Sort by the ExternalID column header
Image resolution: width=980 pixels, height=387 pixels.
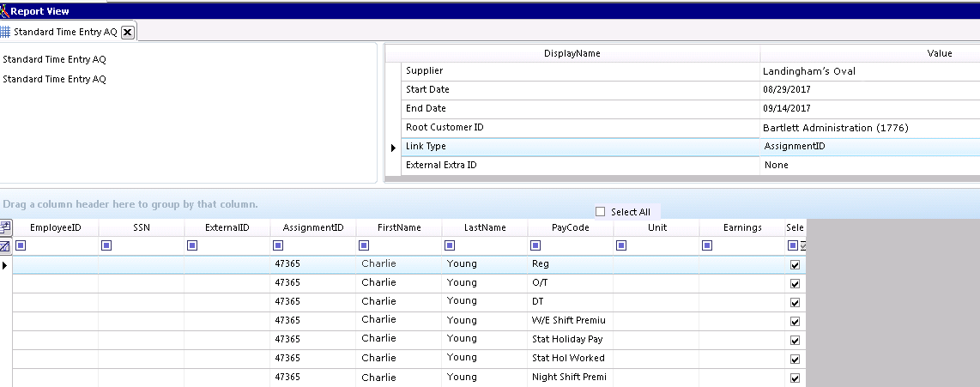click(x=227, y=227)
